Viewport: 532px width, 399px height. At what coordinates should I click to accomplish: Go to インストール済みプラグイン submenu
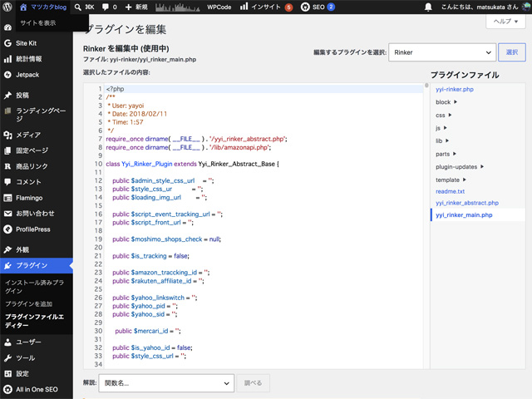point(34,287)
